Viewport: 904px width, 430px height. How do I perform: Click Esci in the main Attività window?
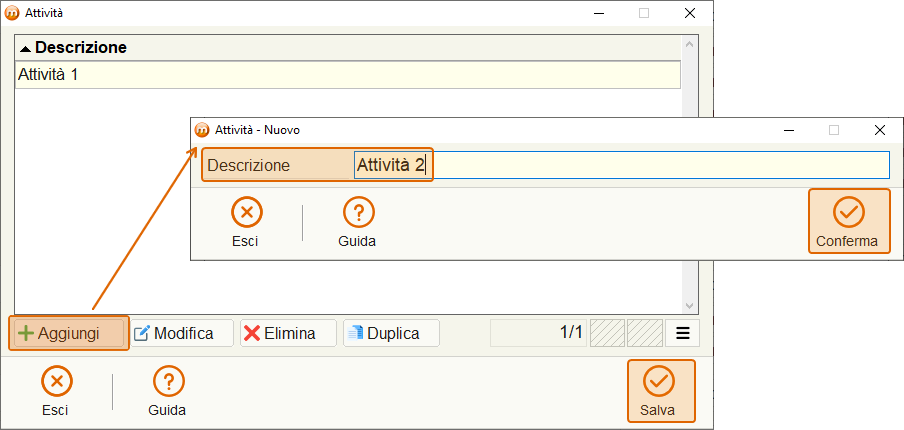[56, 391]
